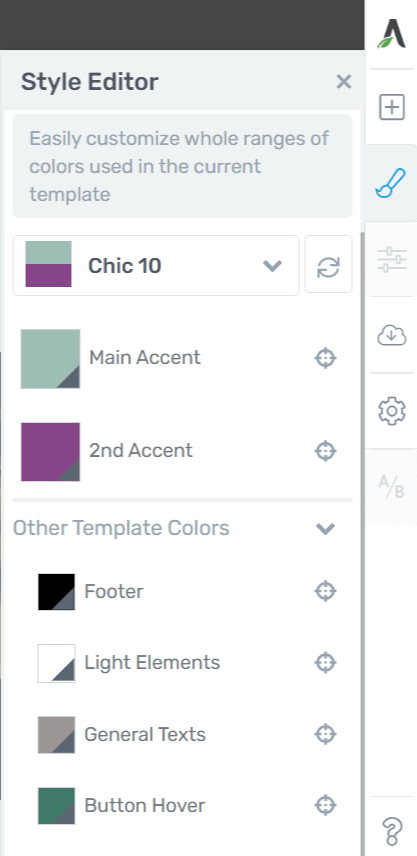Close the Style Editor panel

pos(344,82)
